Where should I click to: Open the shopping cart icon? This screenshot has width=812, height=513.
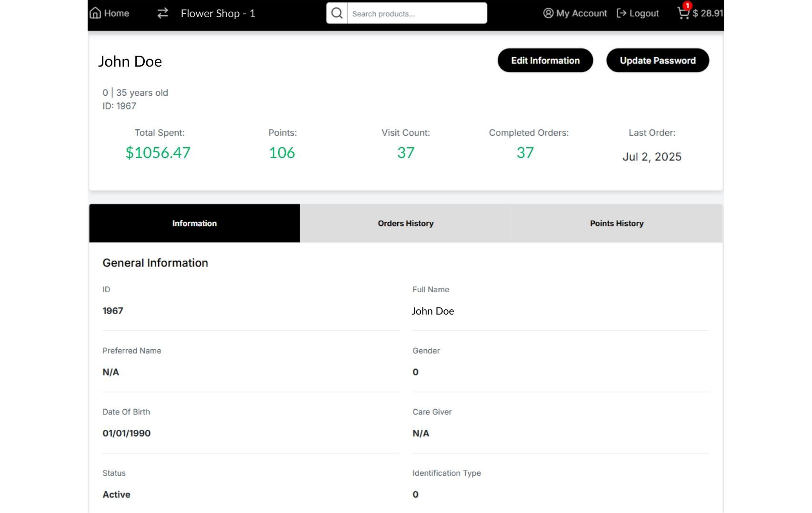683,14
